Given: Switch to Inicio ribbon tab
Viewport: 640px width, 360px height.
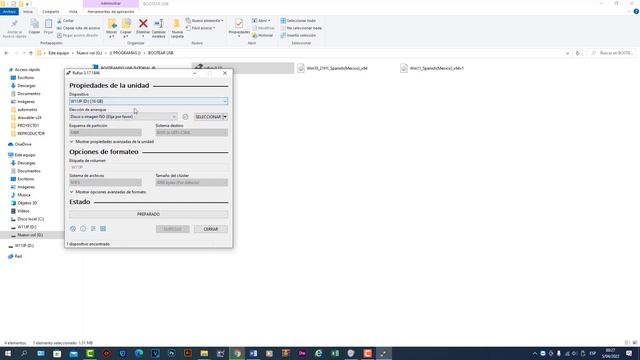Looking at the screenshot, I should pos(28,12).
